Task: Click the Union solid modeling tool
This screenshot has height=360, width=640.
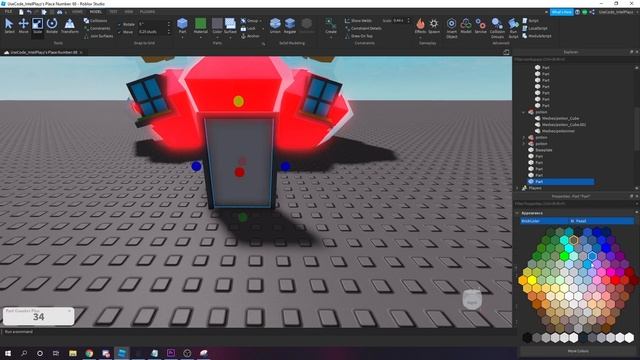Action: pos(275,25)
